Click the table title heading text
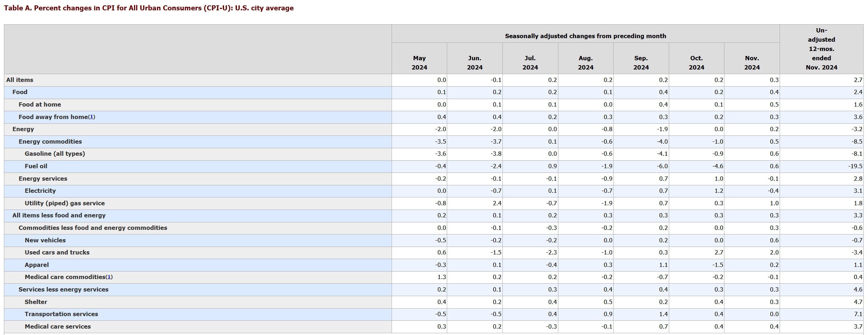Viewport: 868px width, 335px height. pos(149,8)
